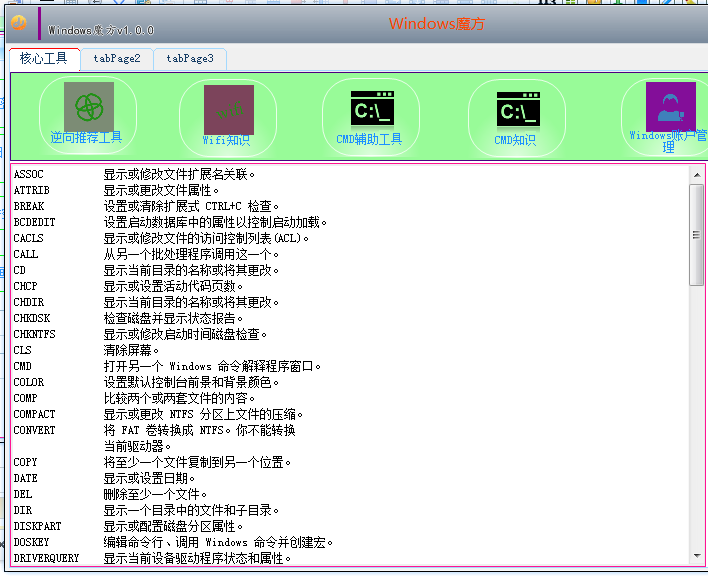Click description 显示或设置日期。
708x576 pixels.
point(149,478)
